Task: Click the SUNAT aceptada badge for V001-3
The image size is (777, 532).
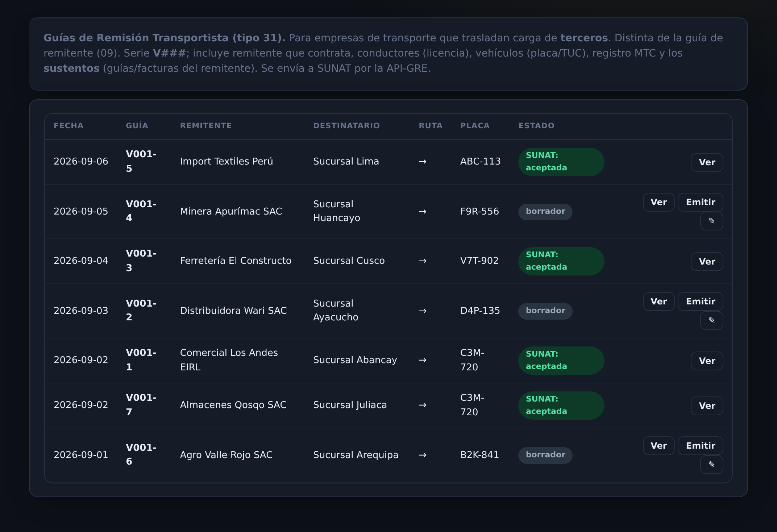Action: [561, 261]
